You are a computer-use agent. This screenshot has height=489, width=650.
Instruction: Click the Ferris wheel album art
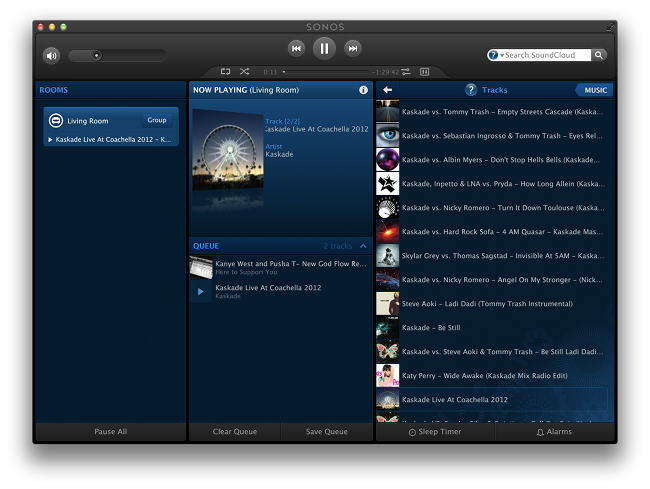pyautogui.click(x=228, y=150)
